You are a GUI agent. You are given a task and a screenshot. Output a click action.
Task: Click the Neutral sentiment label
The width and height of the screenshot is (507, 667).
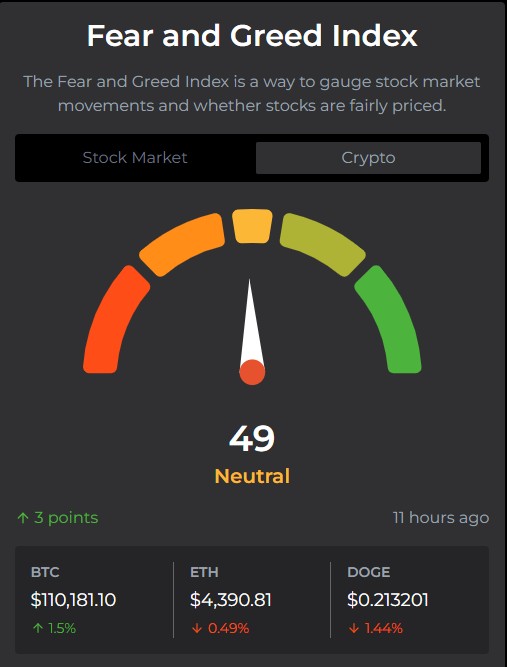pos(252,476)
